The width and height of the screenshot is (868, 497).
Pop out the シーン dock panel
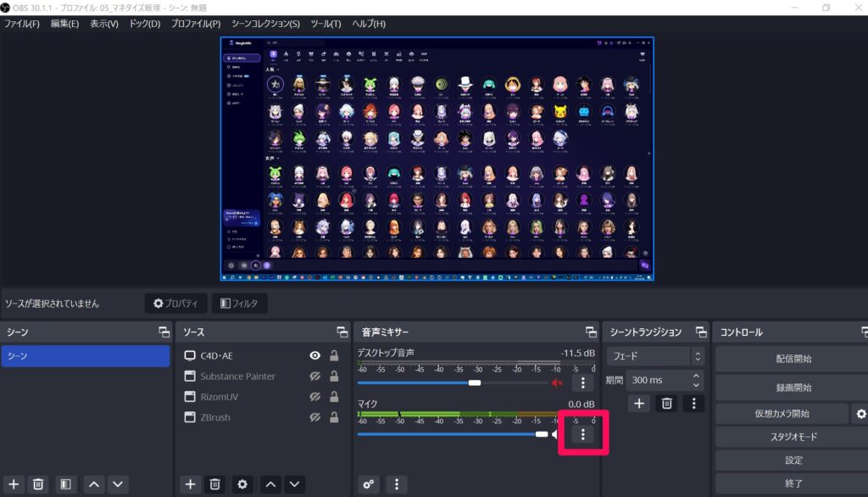pyautogui.click(x=164, y=332)
